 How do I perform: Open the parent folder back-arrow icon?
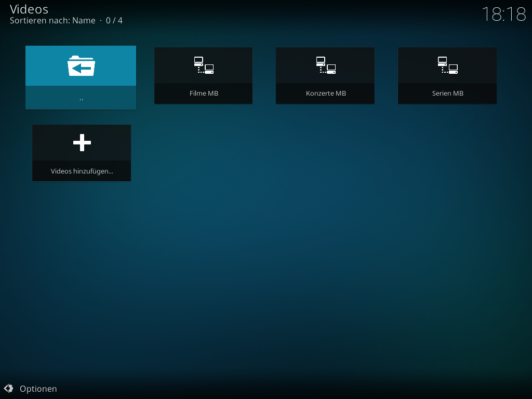81,66
